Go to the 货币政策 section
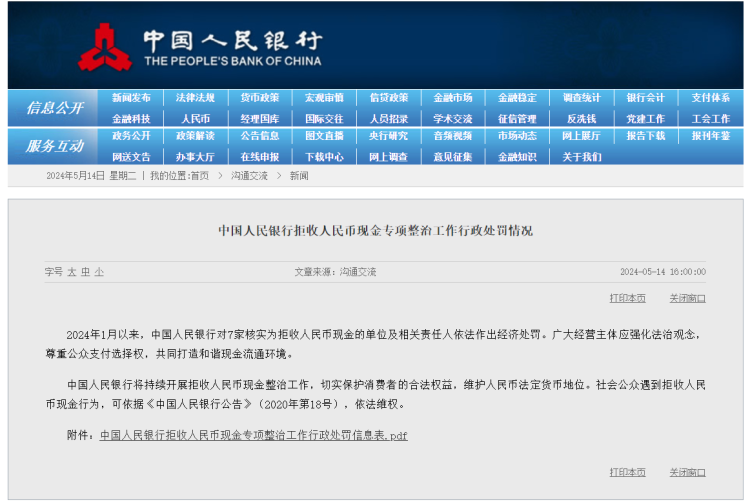 pos(259,98)
